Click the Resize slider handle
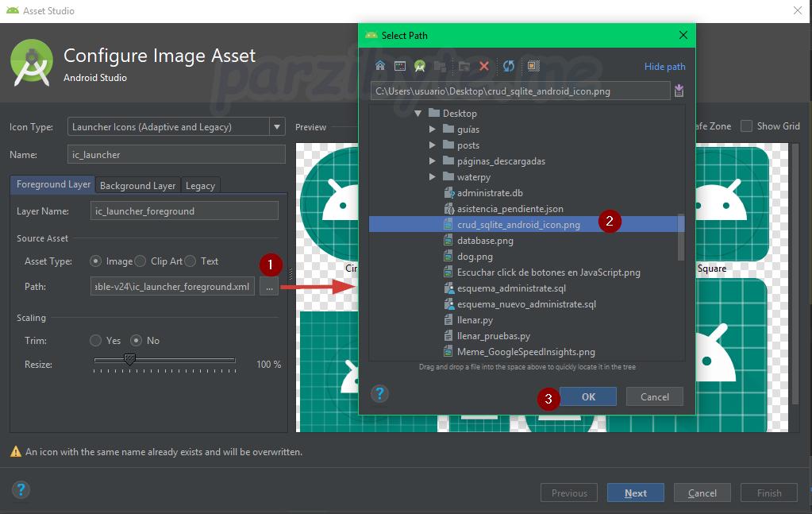 [129, 360]
